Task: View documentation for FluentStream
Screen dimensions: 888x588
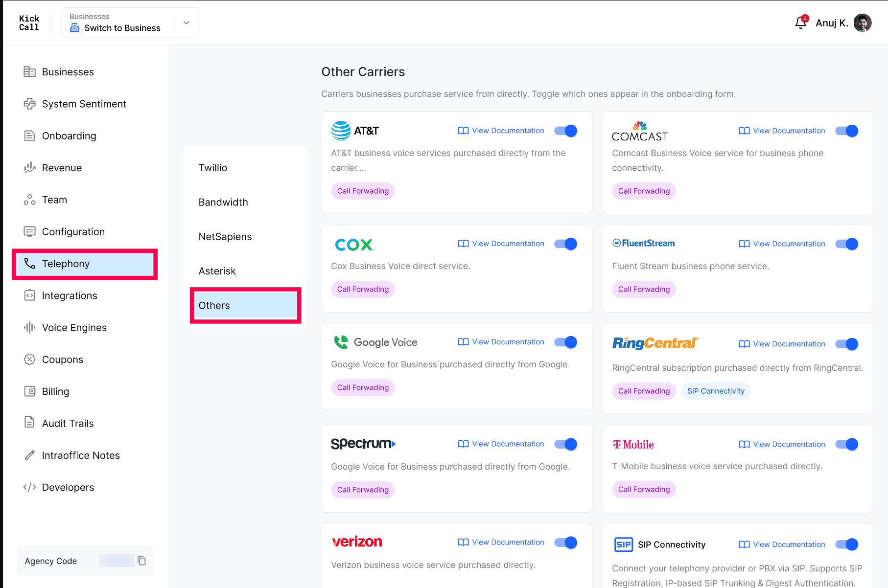Action: (782, 244)
